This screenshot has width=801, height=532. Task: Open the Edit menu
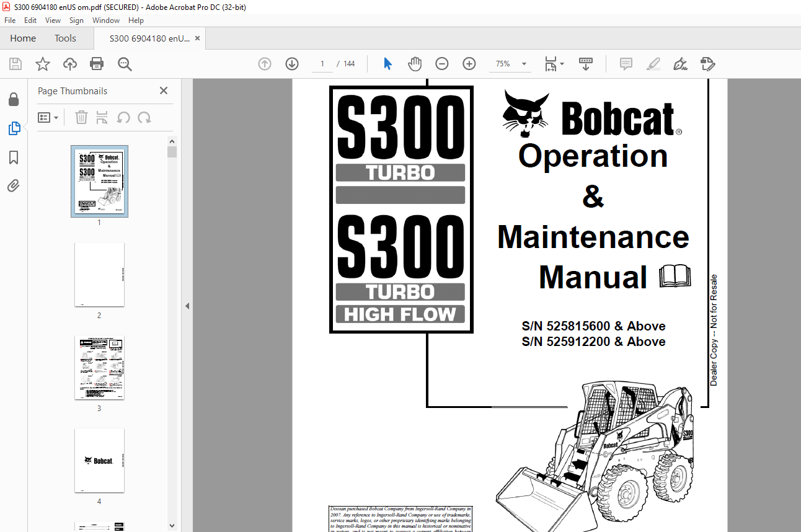[30, 20]
